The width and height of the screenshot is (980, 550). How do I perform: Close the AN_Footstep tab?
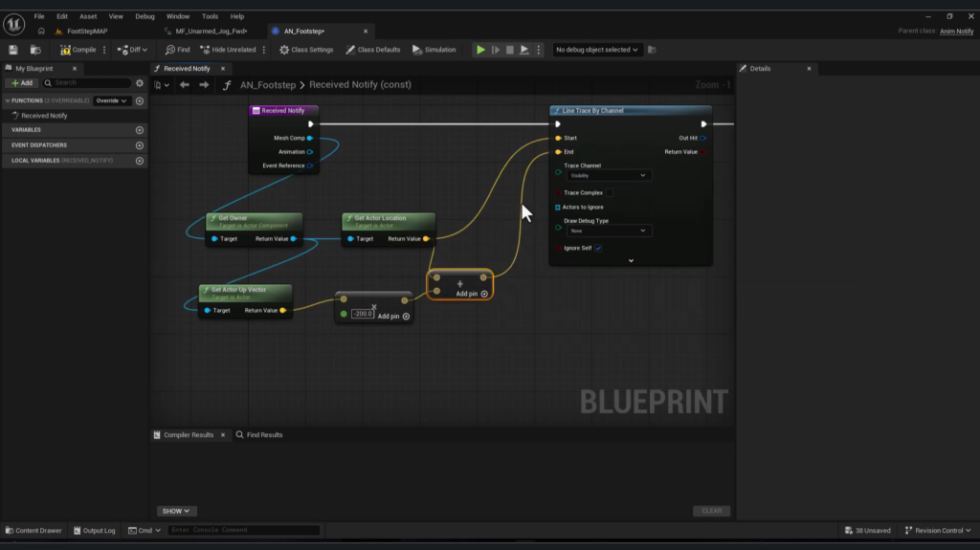366,32
